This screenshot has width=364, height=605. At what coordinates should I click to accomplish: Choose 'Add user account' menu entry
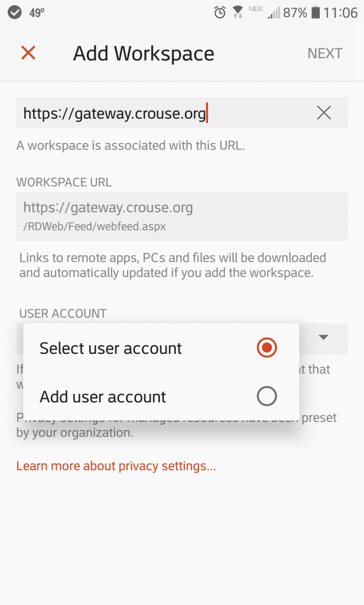[x=161, y=396]
